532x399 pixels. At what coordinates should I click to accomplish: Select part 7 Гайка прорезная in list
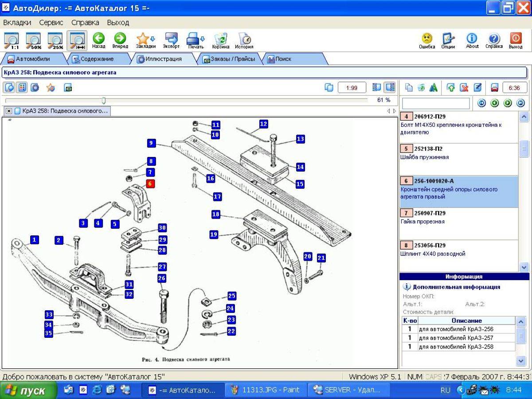point(458,224)
